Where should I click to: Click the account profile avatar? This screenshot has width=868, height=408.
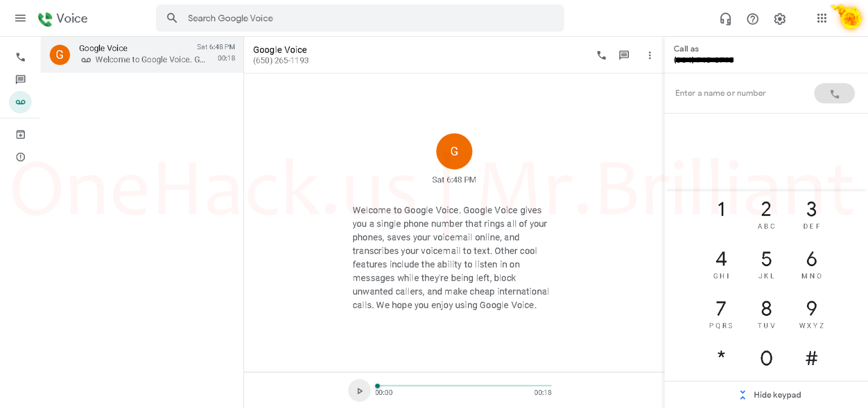[849, 18]
